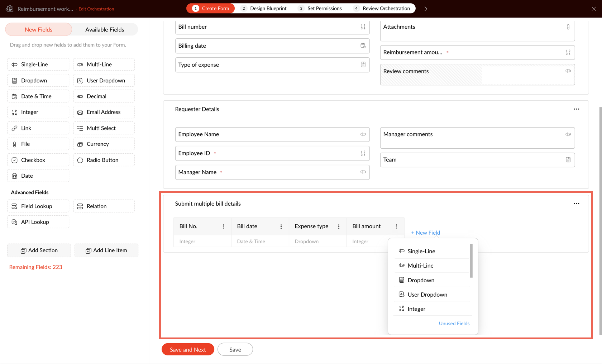Screen dimensions: 602x364
Task: Select the Relation field icon
Action: point(80,206)
